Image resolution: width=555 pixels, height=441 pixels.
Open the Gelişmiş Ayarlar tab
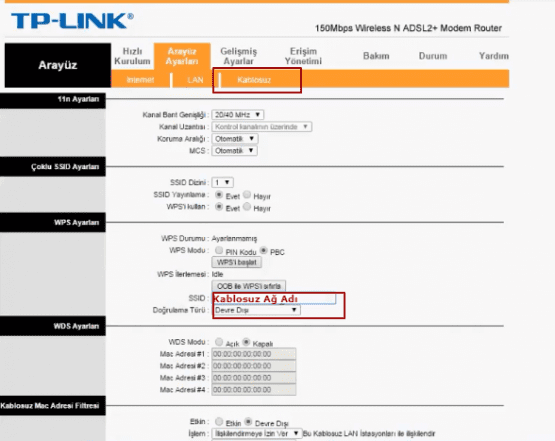[239, 56]
